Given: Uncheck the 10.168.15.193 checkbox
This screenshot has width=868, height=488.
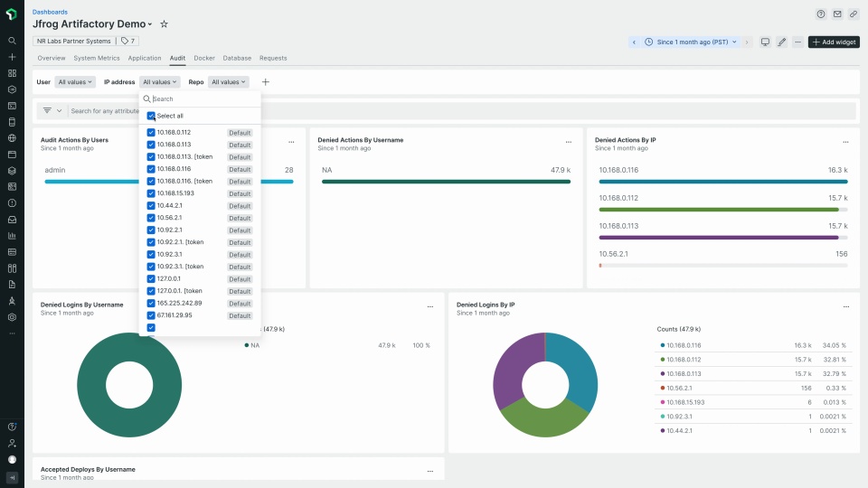Looking at the screenshot, I should (151, 193).
